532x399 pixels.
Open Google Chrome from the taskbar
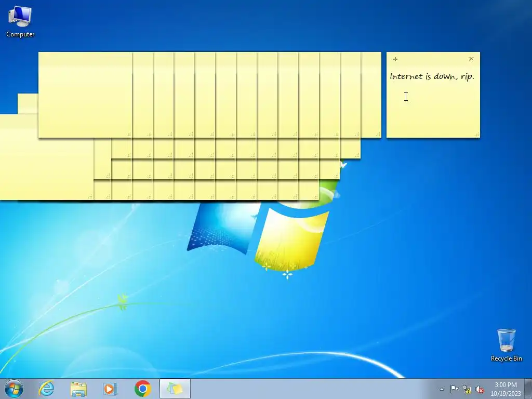142,389
